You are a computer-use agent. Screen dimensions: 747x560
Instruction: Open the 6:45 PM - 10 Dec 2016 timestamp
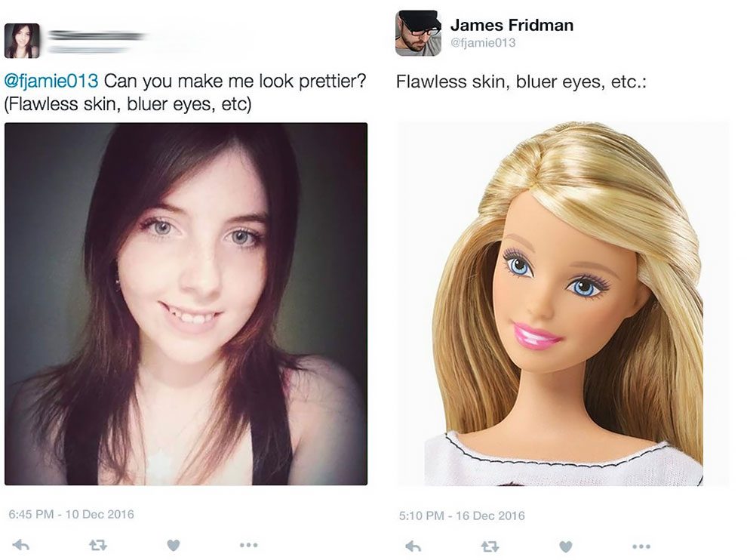pyautogui.click(x=72, y=514)
